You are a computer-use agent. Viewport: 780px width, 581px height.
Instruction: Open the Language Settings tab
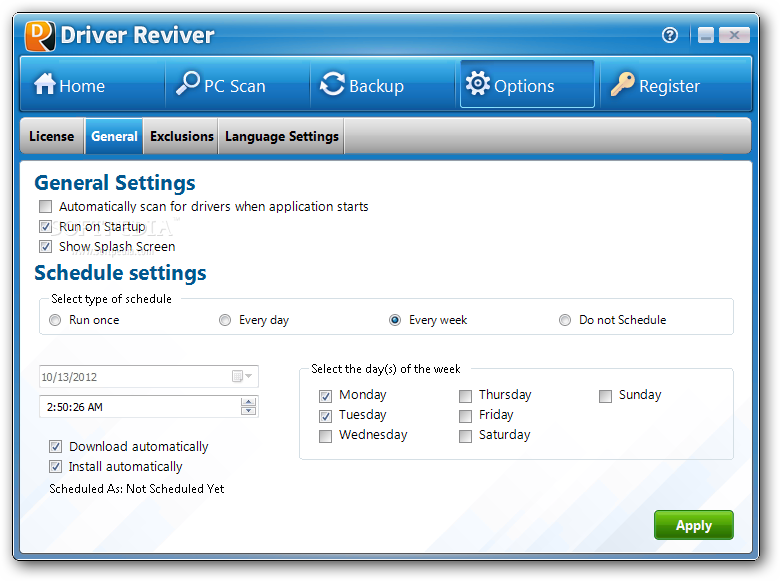pos(282,136)
